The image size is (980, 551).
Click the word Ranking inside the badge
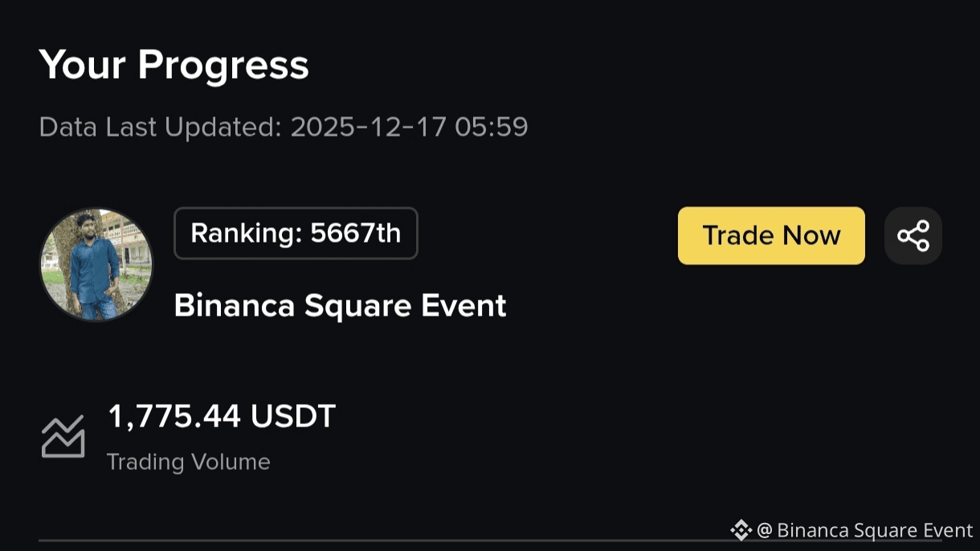245,234
